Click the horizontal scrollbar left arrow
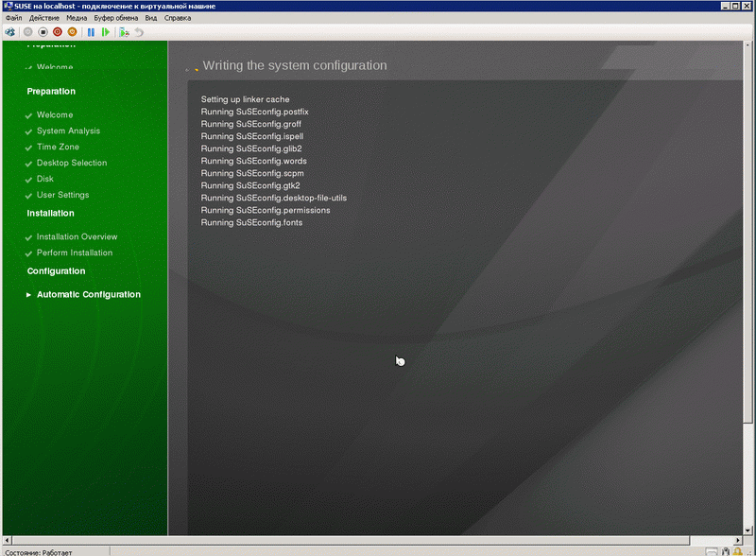Screen dimensions: 756x556 pyautogui.click(x=8, y=541)
